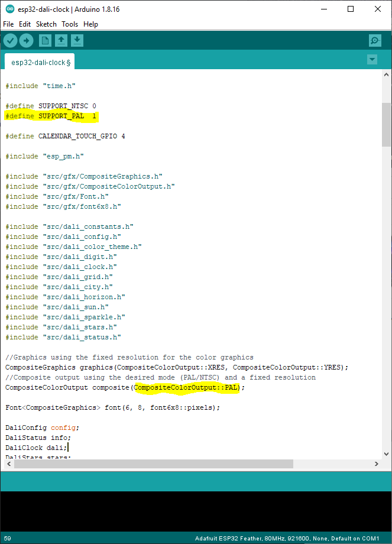The width and height of the screenshot is (392, 544).
Task: Click the dali_digit.h include line
Action: tap(61, 257)
